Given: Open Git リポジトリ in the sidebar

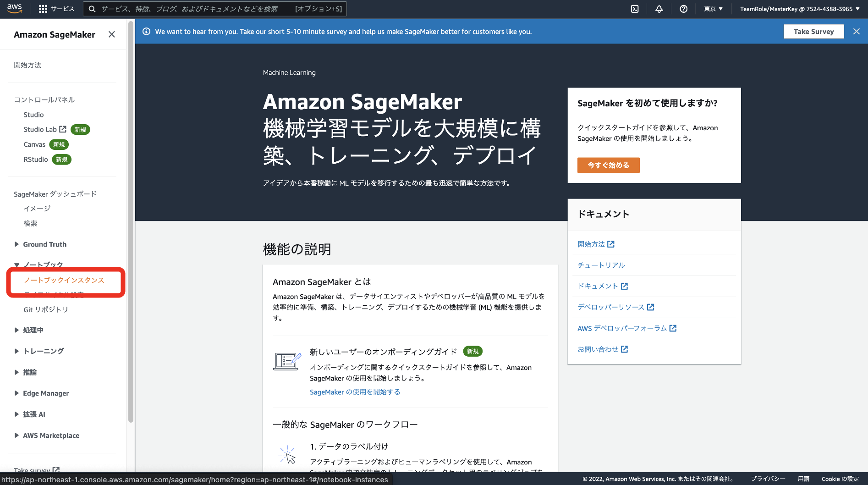Looking at the screenshot, I should [x=46, y=310].
